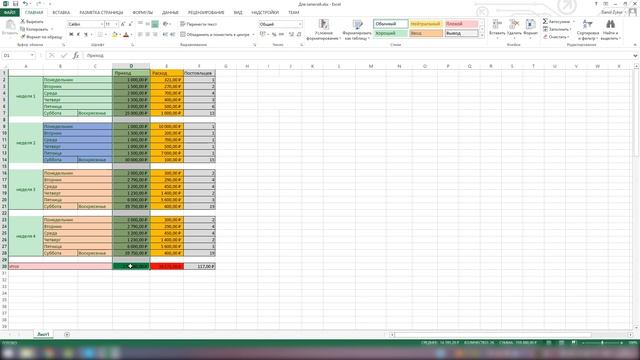This screenshot has height=360, width=640.
Task: Open the text orientation tool
Action: coord(166,24)
